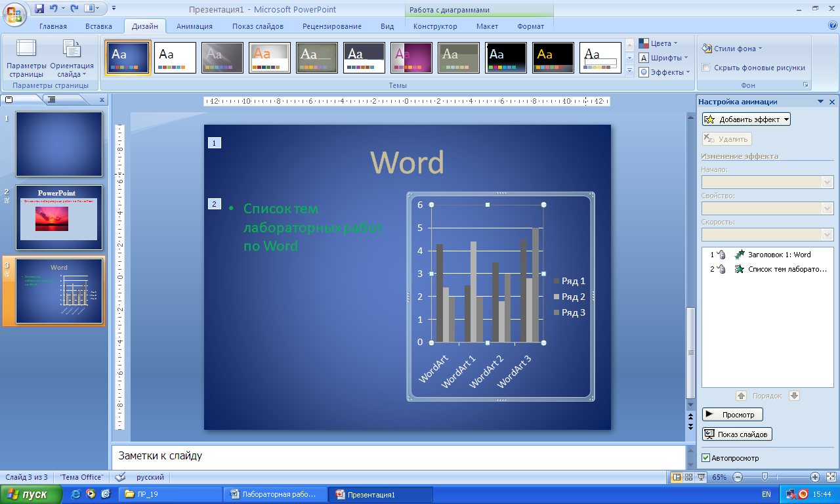Open Стили фона background styles

click(732, 49)
